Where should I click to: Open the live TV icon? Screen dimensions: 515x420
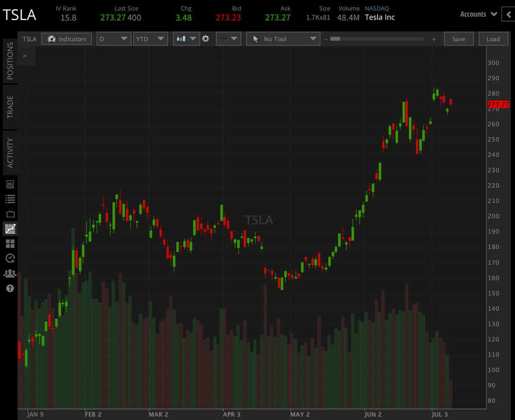click(10, 214)
